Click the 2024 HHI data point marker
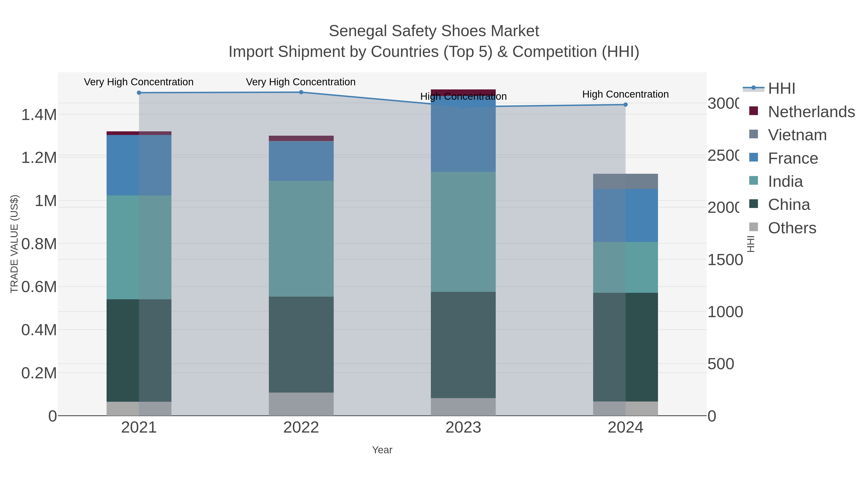 click(x=625, y=105)
